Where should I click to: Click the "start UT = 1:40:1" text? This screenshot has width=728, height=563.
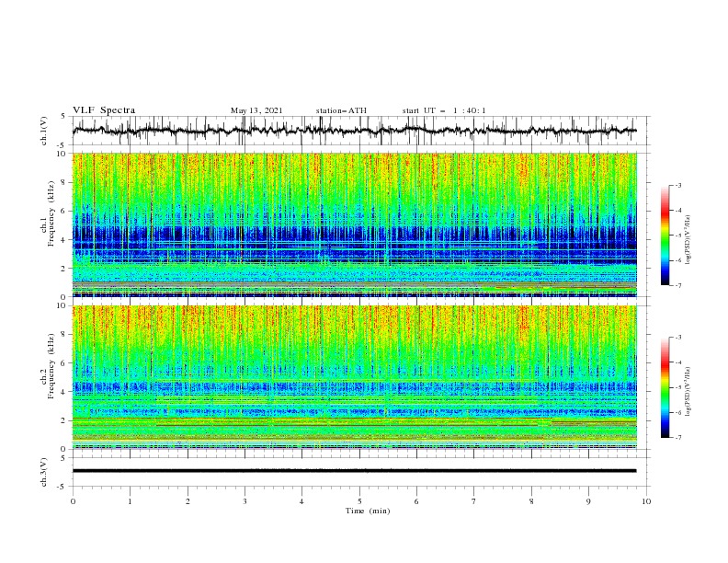point(444,110)
